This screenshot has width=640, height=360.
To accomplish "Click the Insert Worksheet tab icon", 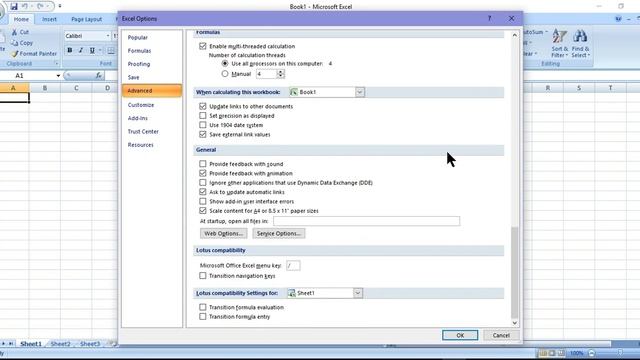I will pyautogui.click(x=111, y=344).
